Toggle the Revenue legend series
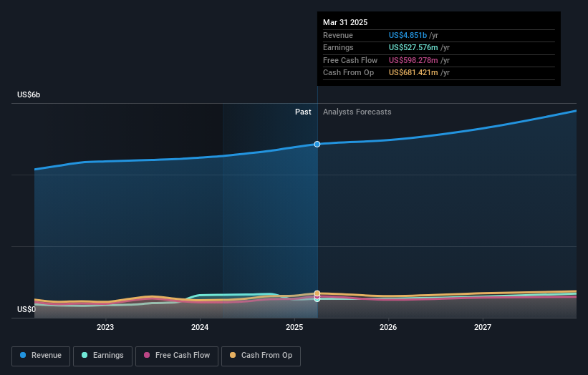 41,356
